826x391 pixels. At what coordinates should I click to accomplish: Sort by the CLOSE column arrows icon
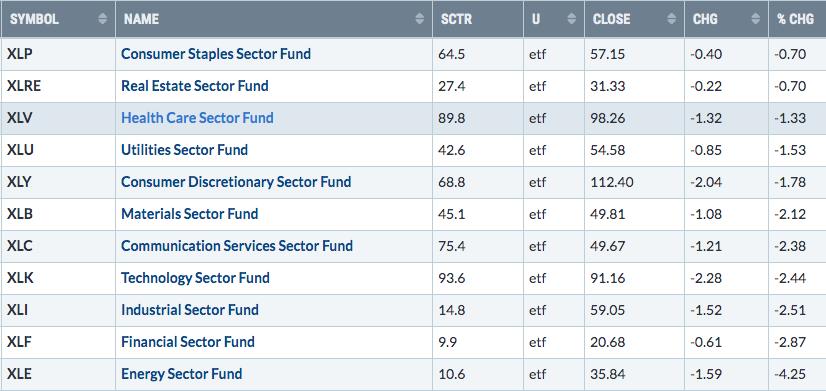pos(671,19)
